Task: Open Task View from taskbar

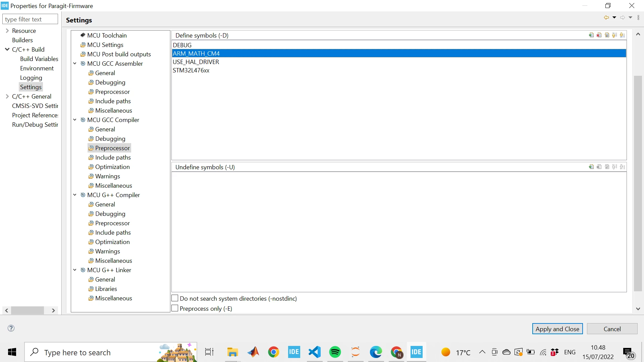Action: pos(209,352)
